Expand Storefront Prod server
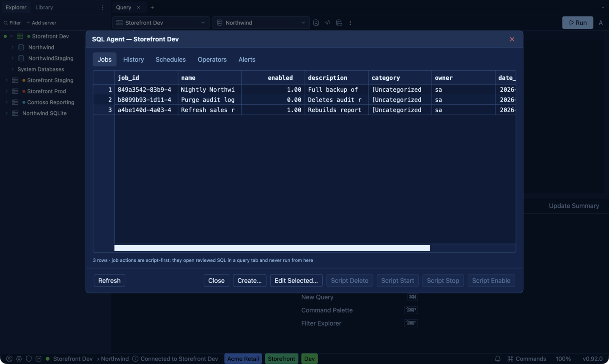 [x=6, y=91]
